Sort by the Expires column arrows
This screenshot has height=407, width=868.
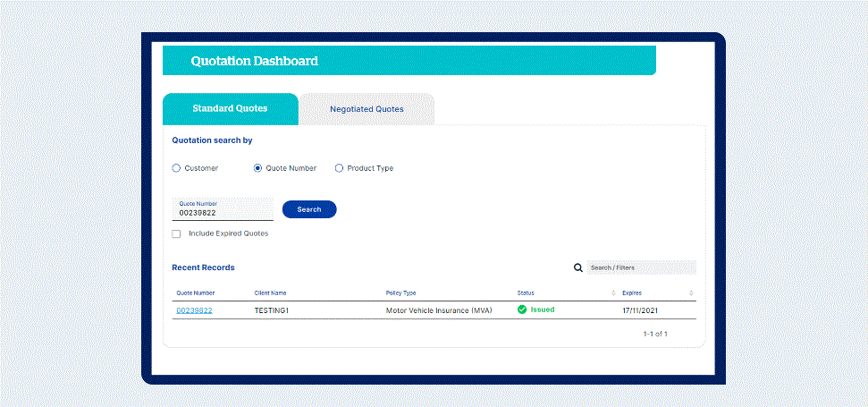(691, 293)
